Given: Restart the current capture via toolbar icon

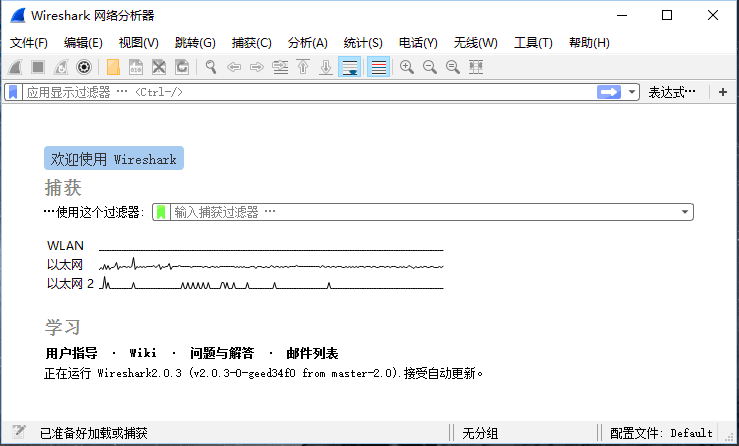Looking at the screenshot, I should click(x=61, y=67).
